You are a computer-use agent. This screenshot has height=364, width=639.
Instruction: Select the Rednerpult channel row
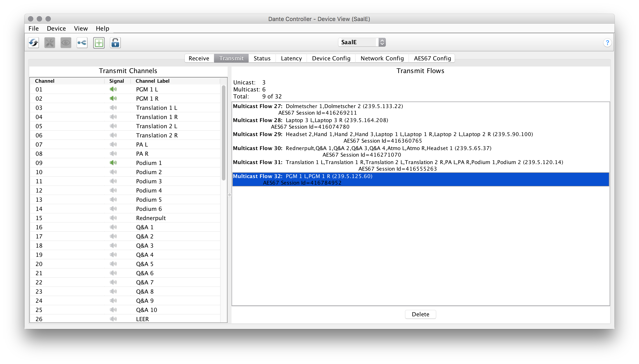(151, 218)
